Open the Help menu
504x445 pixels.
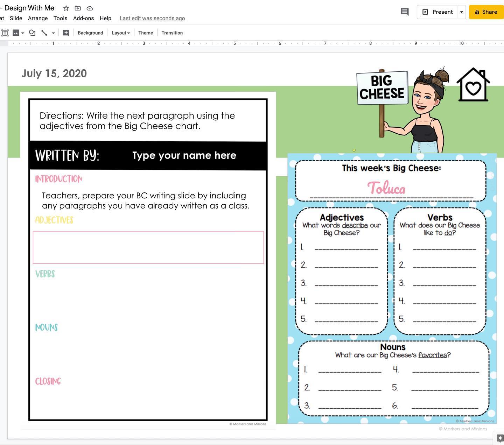click(x=105, y=18)
